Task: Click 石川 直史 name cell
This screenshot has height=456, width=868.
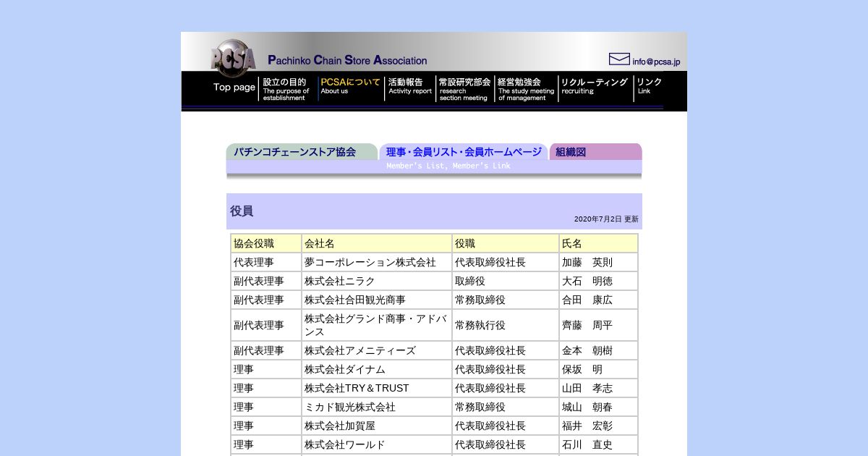Action: [599, 444]
